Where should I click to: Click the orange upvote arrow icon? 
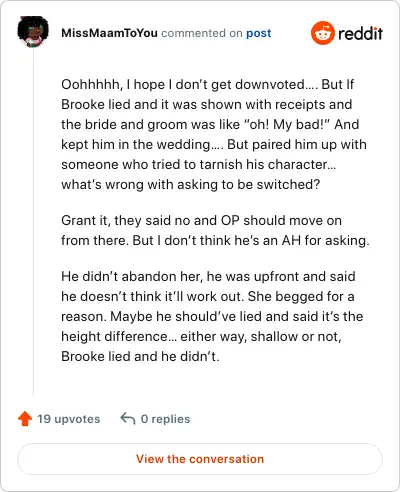click(25, 419)
